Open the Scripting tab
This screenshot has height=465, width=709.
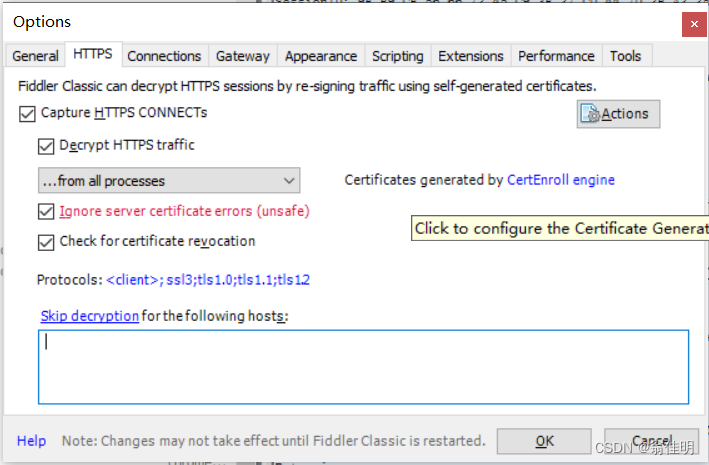(x=398, y=56)
